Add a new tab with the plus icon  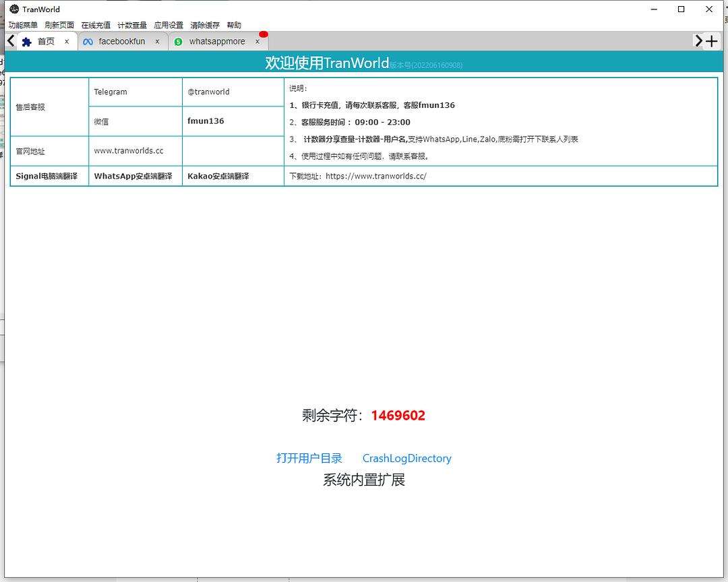click(x=711, y=41)
